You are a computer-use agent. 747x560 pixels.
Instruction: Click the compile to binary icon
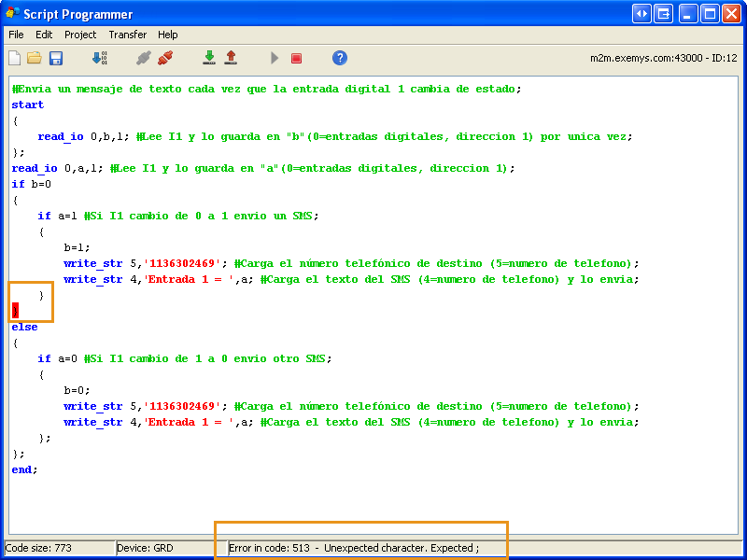99,58
